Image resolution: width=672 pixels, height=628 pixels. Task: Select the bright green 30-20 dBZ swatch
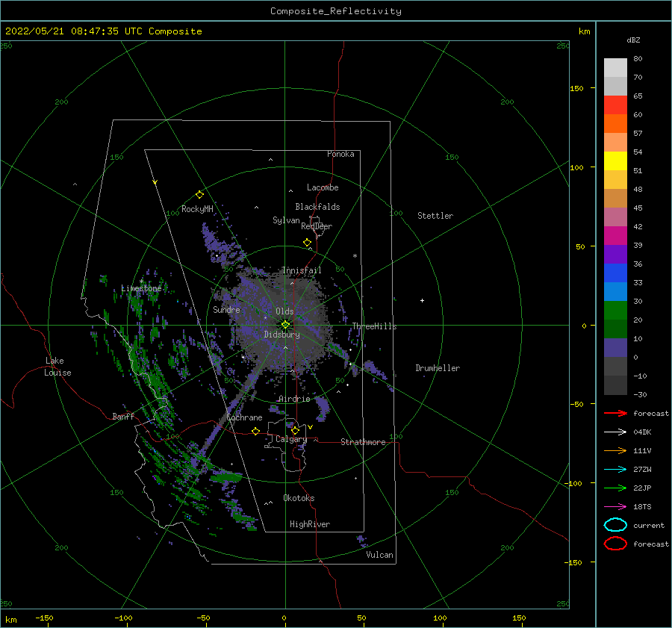(x=615, y=311)
